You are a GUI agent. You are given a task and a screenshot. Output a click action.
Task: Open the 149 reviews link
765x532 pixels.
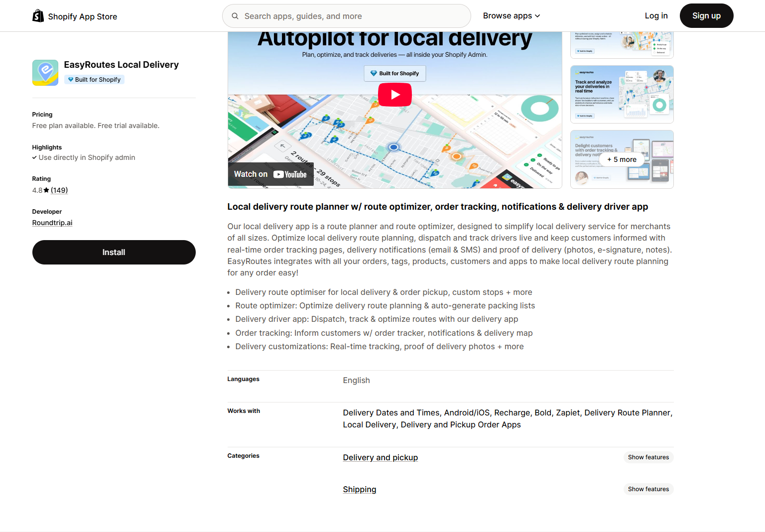coord(59,190)
